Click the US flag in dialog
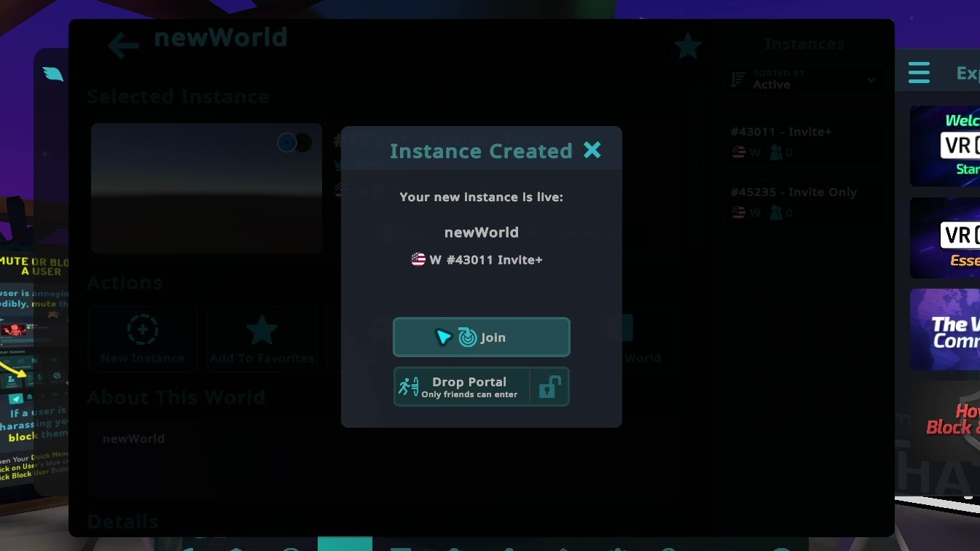Viewport: 980px width, 551px height. (x=418, y=259)
